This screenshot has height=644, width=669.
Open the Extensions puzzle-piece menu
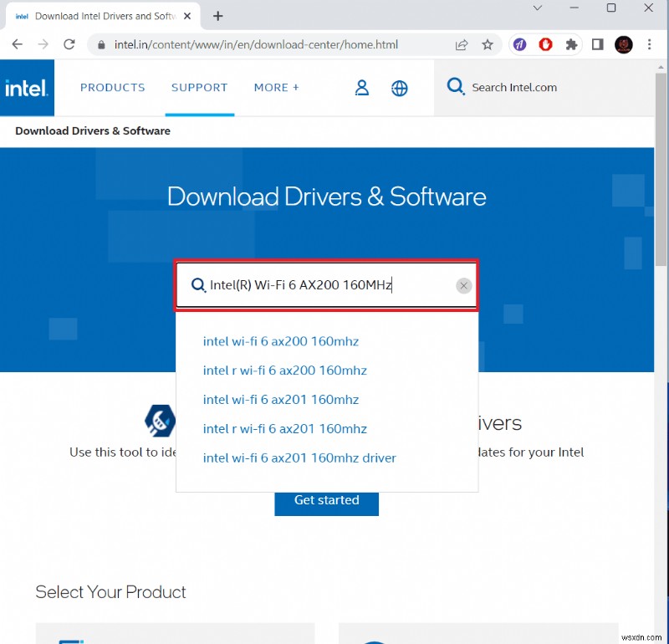[x=571, y=44]
